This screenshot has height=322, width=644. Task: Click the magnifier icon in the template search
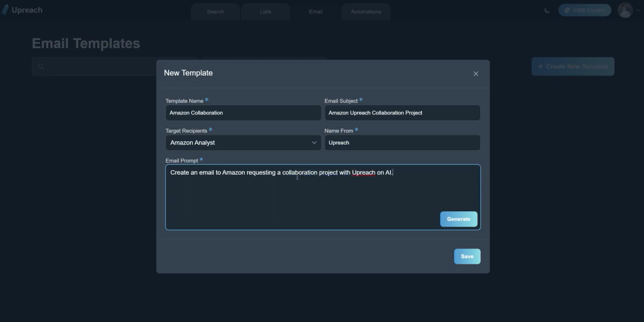[x=41, y=67]
